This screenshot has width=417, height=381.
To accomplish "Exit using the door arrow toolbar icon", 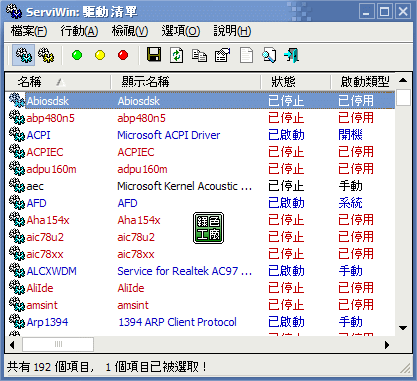I will 292,55.
